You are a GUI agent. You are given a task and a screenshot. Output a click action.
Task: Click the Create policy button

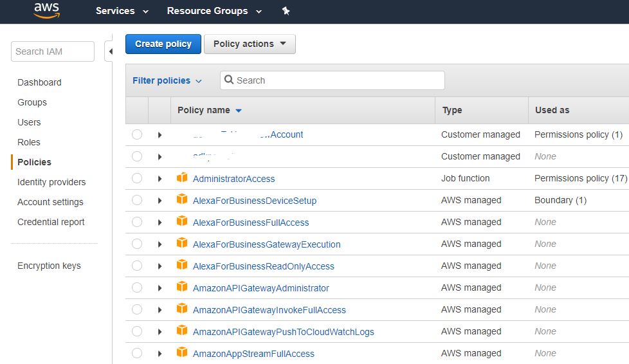click(x=163, y=44)
